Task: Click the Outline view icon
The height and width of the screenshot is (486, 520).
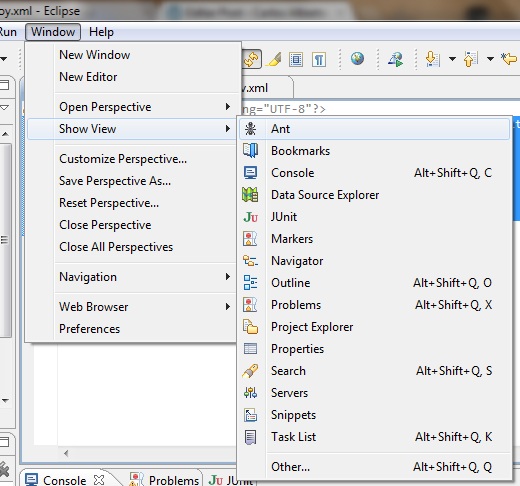Action: click(x=250, y=283)
